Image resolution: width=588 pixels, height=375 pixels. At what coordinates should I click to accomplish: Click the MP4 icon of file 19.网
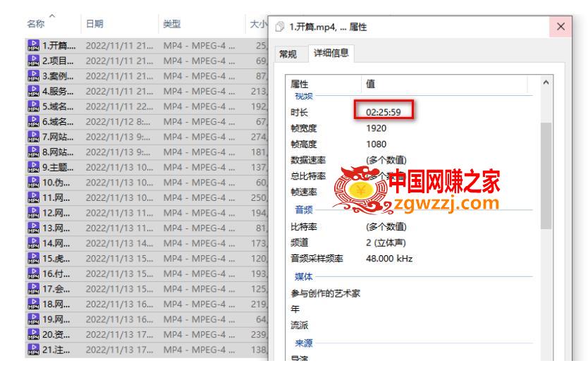33,319
